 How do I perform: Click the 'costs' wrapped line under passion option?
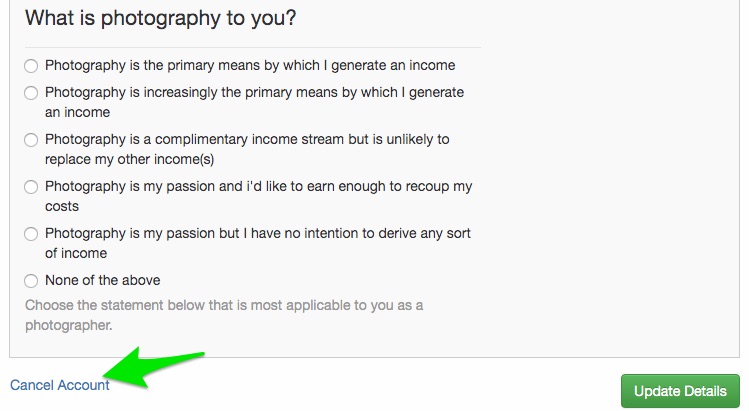pyautogui.click(x=62, y=206)
